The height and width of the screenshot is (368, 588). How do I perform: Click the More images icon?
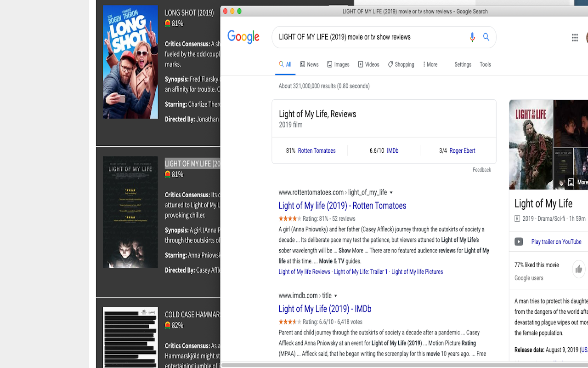(571, 182)
